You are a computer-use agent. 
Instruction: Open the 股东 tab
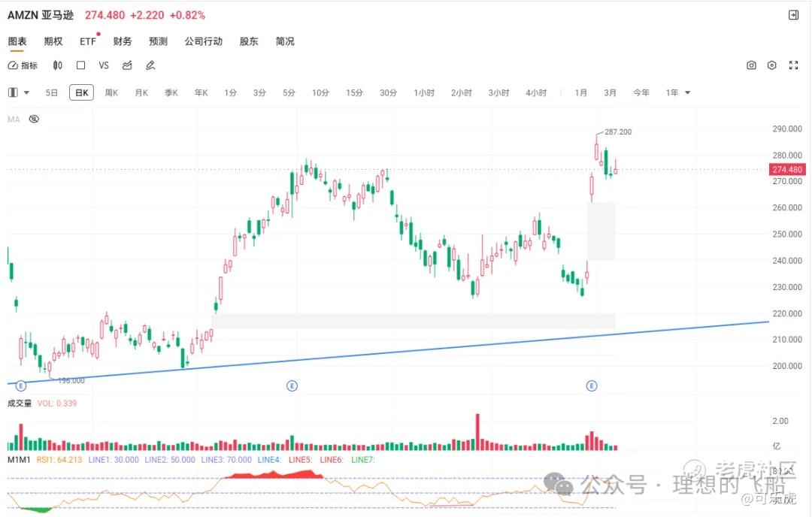pyautogui.click(x=249, y=41)
